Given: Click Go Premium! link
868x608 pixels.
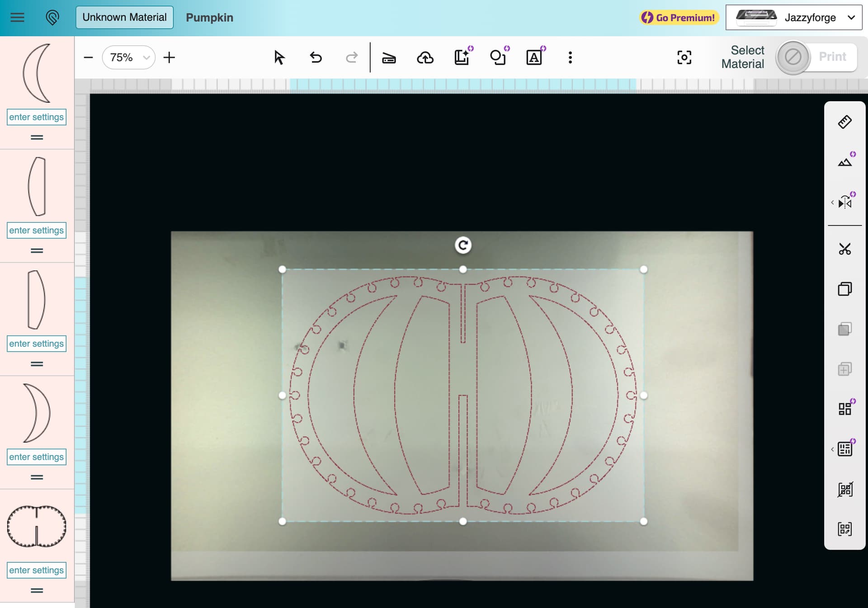Looking at the screenshot, I should 679,18.
